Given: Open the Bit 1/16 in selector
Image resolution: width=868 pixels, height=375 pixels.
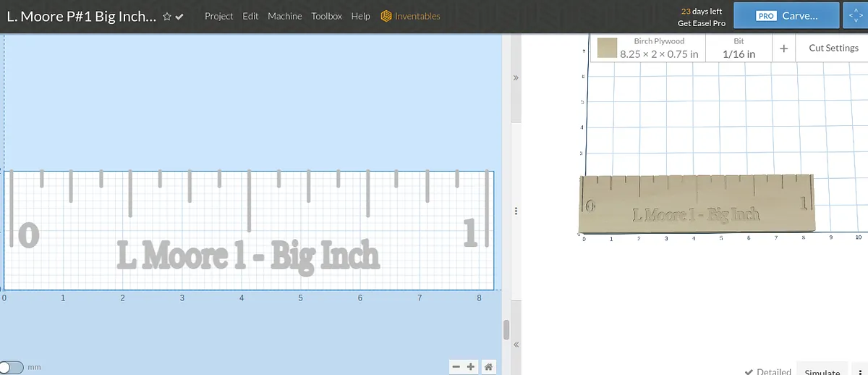Looking at the screenshot, I should point(739,49).
